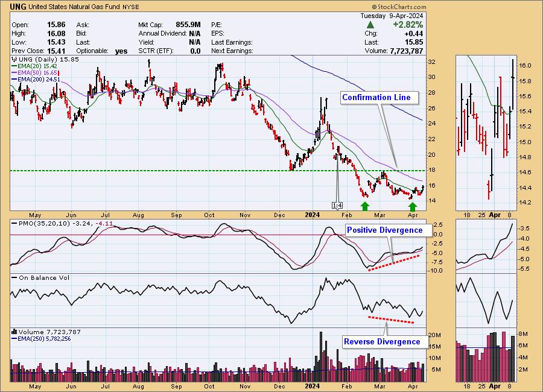This screenshot has width=543, height=392.
Task: Click the Chg value +0.44
Action: point(413,34)
